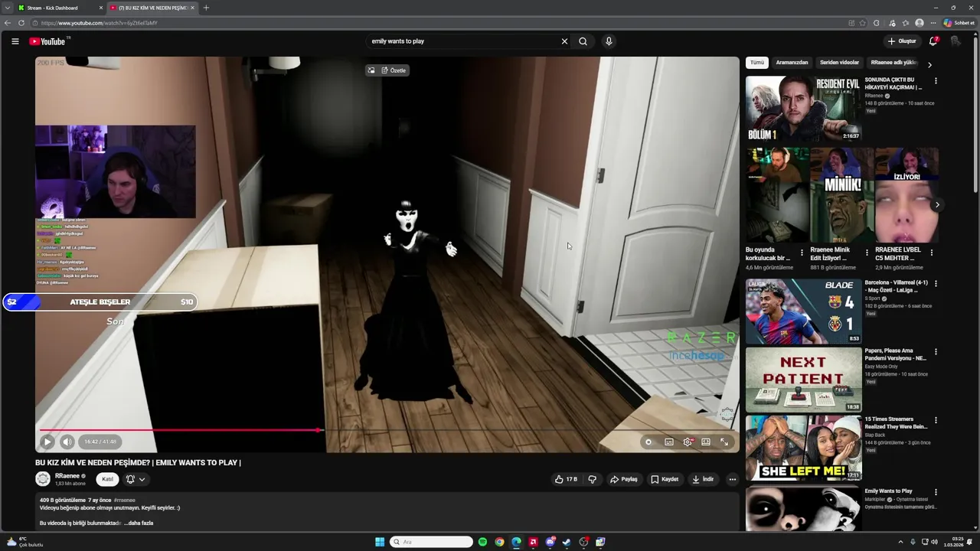980x551 pixels.
Task: Open Discord from taskbar
Action: coord(550,542)
